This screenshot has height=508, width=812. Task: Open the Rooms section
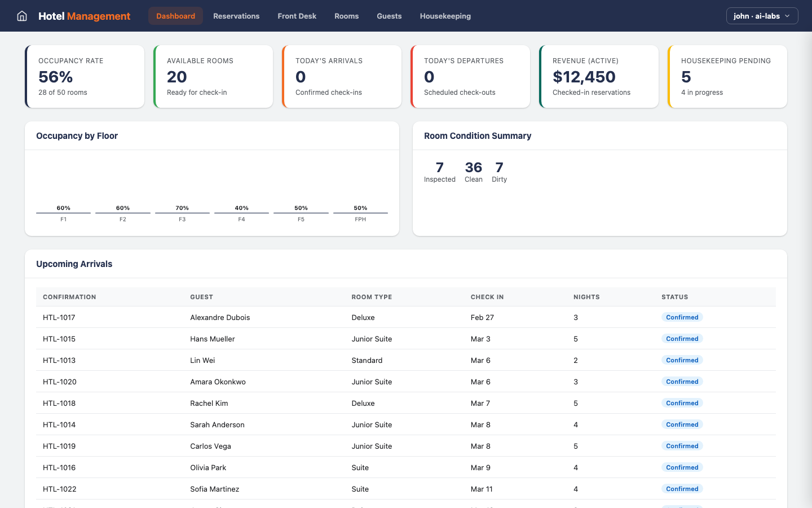pyautogui.click(x=346, y=16)
